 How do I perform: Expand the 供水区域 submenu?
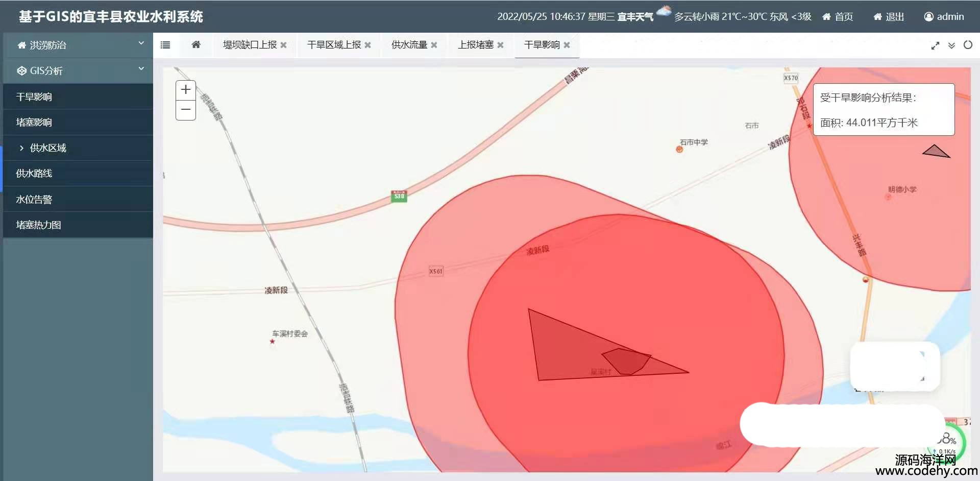pos(78,148)
